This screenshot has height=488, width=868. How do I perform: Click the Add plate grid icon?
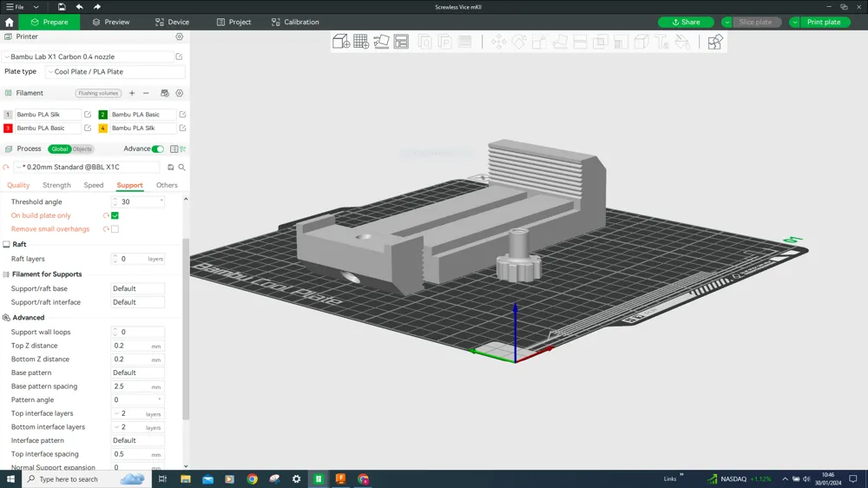point(361,42)
